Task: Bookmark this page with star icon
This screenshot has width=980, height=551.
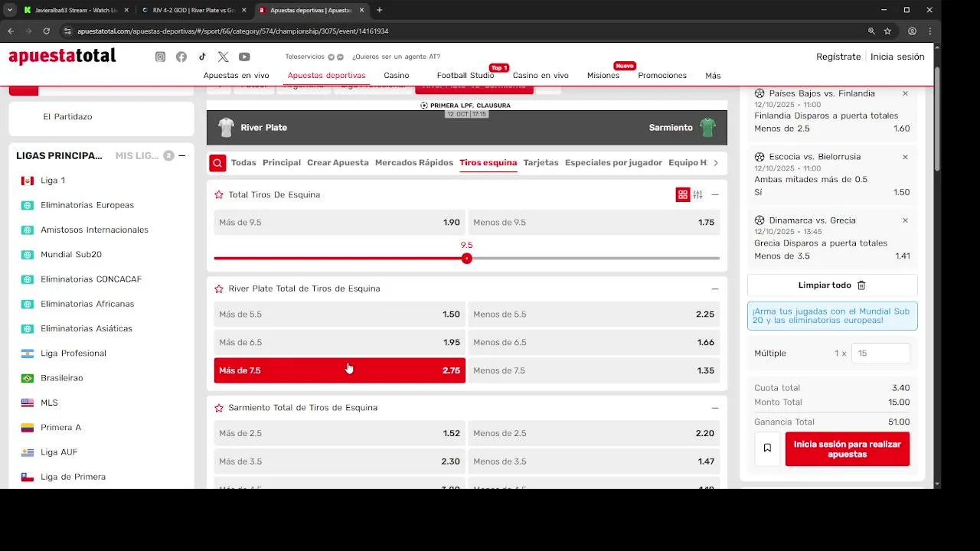Action: click(x=887, y=31)
